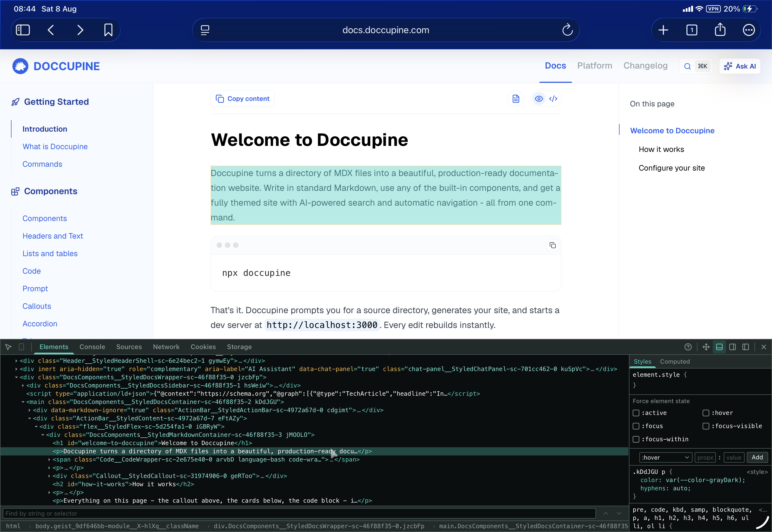Click Copy content button
The height and width of the screenshot is (532, 772).
click(x=243, y=99)
